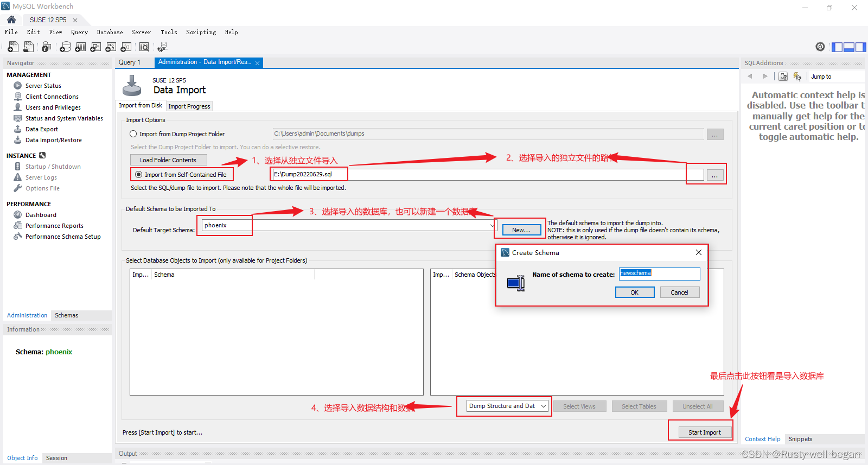Click the Status and System Variables icon
Image resolution: width=868 pixels, height=465 pixels.
pyautogui.click(x=18, y=118)
